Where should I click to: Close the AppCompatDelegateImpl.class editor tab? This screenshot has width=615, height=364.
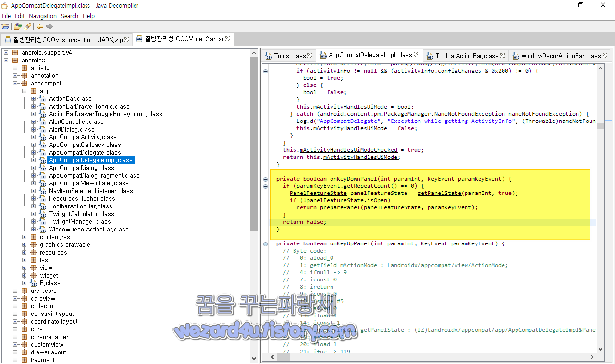416,55
